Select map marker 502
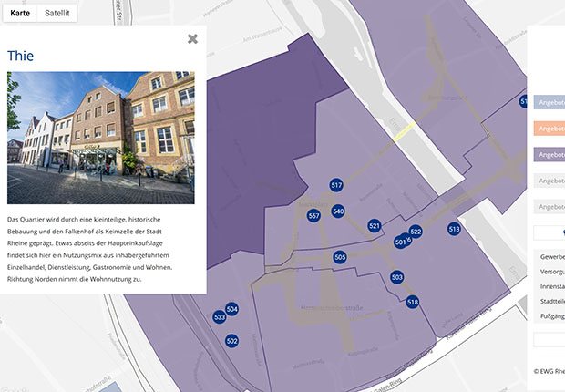 [x=231, y=341]
